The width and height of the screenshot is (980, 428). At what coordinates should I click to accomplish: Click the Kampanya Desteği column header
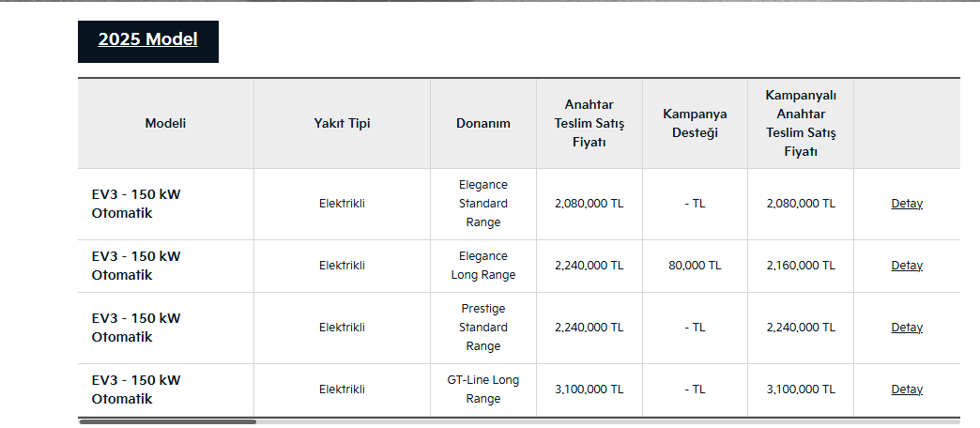695,123
